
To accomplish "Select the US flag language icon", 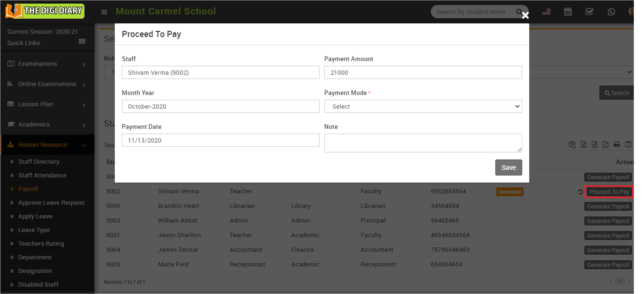I will coord(546,12).
